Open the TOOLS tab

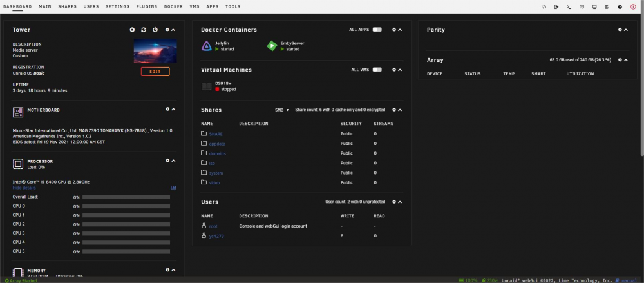[233, 6]
